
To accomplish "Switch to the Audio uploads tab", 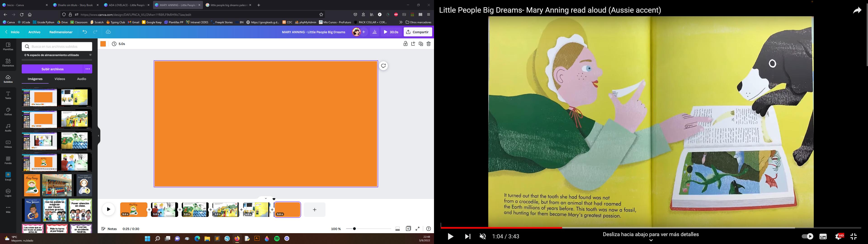I will [x=82, y=79].
